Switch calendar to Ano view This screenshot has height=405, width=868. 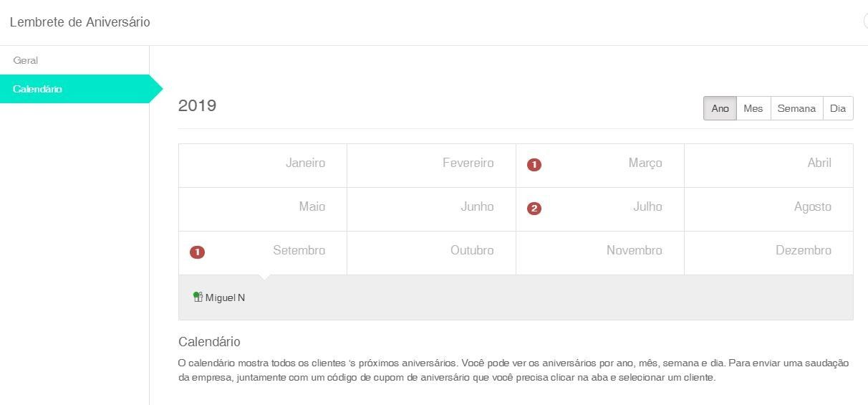point(720,108)
